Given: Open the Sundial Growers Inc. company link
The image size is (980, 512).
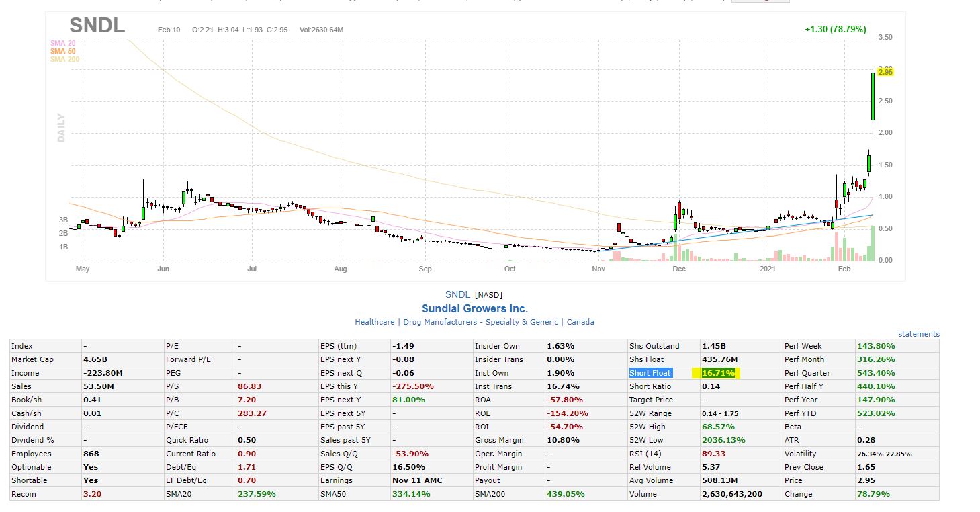Looking at the screenshot, I should click(x=475, y=308).
